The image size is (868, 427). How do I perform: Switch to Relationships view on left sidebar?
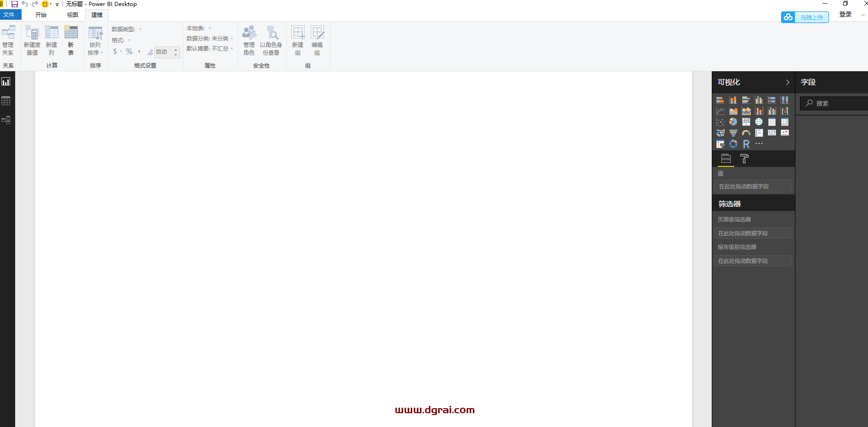click(x=6, y=120)
